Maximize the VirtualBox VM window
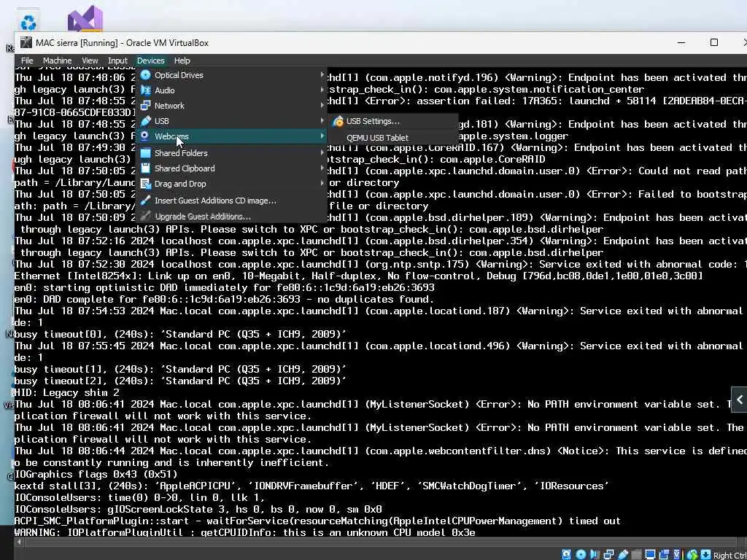The height and width of the screenshot is (560, 747). pos(713,43)
